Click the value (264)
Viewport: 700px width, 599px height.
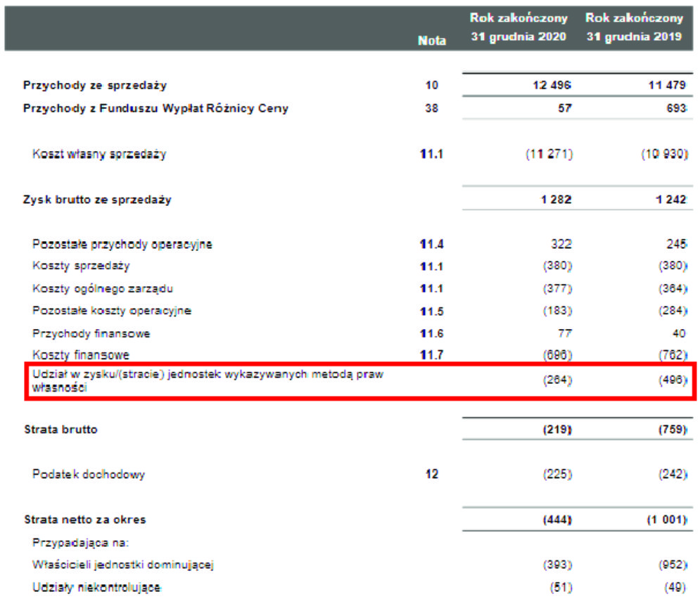point(558,380)
